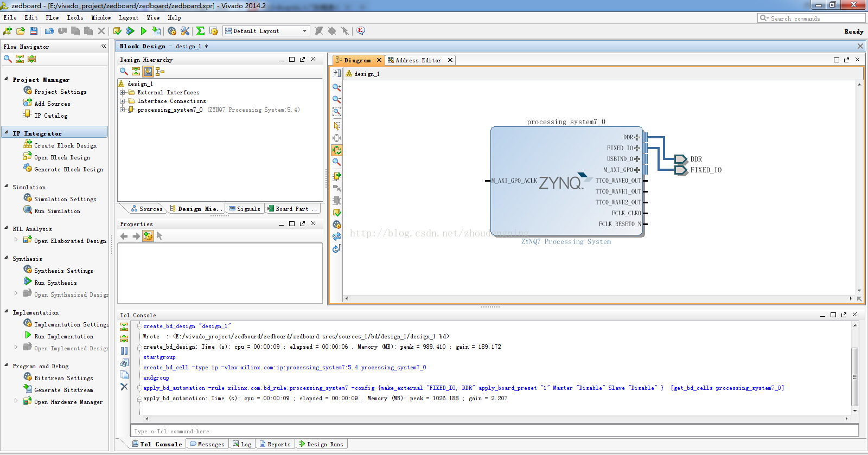This screenshot has width=868, height=455.
Task: Click the Customize Block gear icon in Diagram
Action: (337, 225)
